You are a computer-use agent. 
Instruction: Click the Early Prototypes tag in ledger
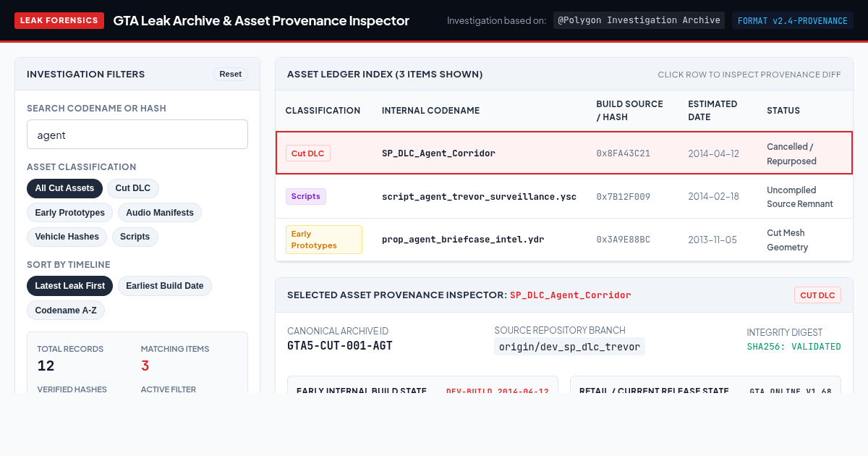(324, 240)
